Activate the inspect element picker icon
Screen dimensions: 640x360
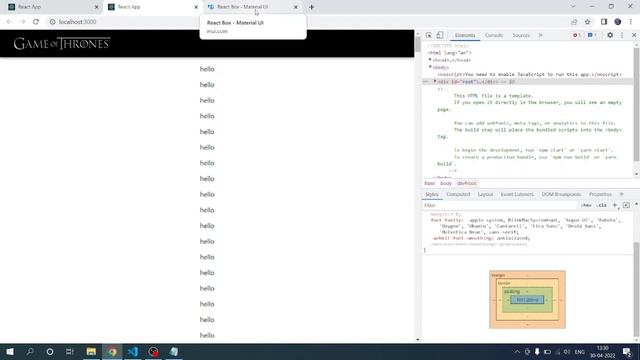point(429,36)
